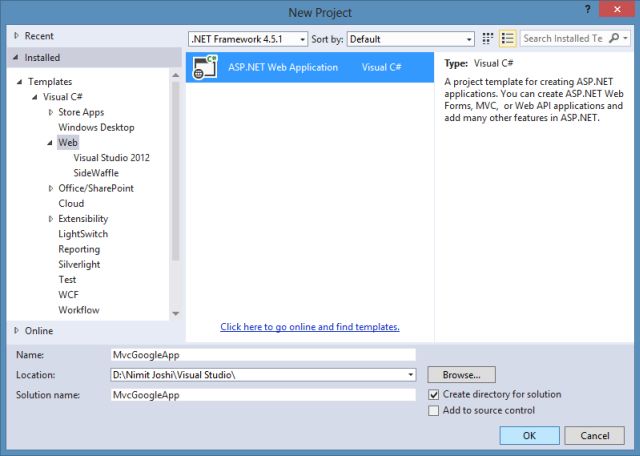This screenshot has height=456, width=640.
Task: Expand the Office/SharePoint node arrow
Action: (x=51, y=188)
